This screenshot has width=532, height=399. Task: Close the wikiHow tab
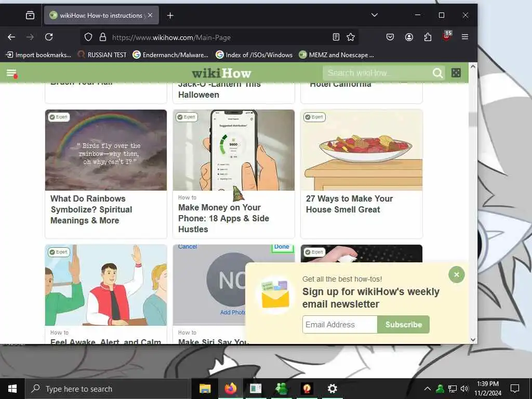(x=150, y=15)
